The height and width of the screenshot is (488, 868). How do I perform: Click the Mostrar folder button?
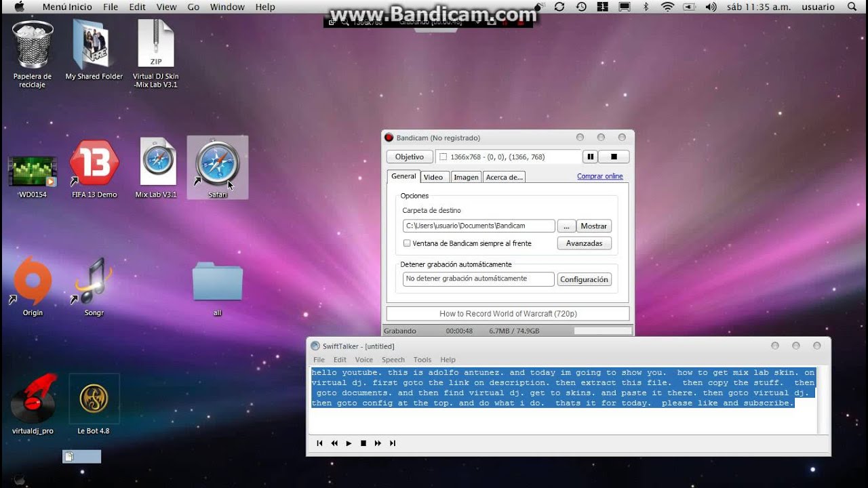click(x=594, y=226)
